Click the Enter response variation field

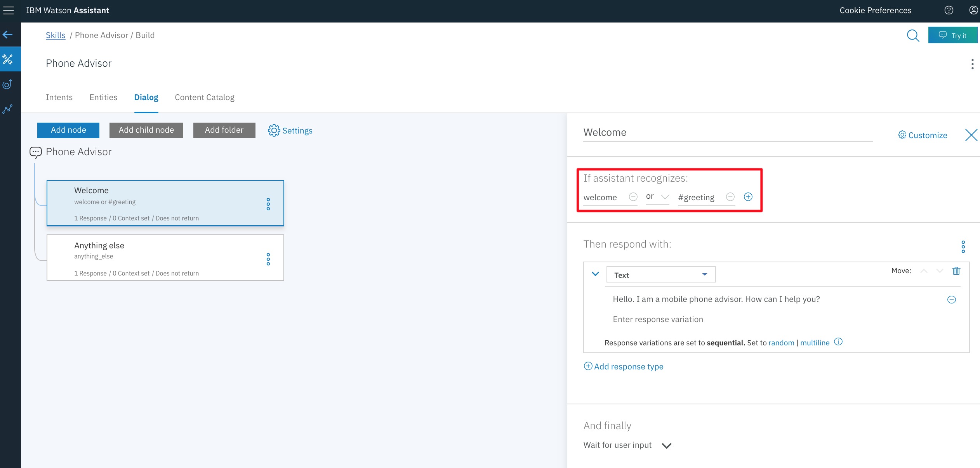pos(658,319)
